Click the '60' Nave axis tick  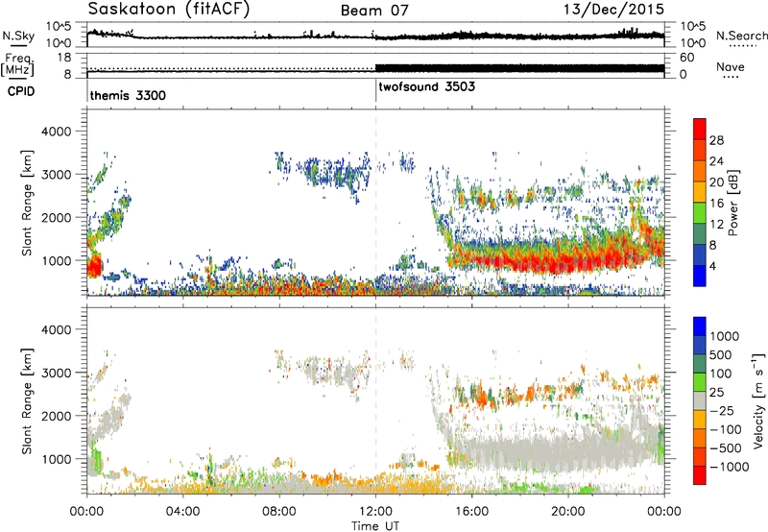click(x=687, y=58)
